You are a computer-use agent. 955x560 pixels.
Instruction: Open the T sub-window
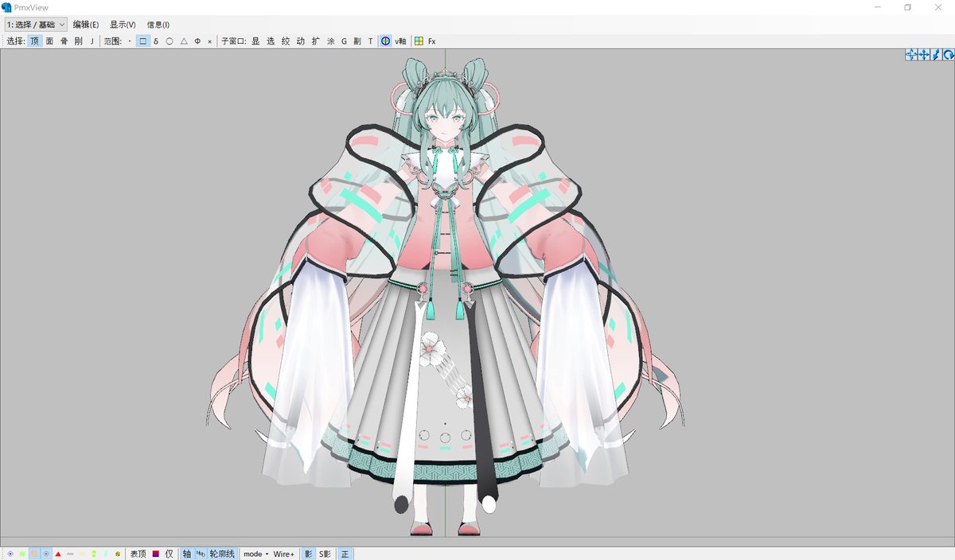click(x=370, y=41)
